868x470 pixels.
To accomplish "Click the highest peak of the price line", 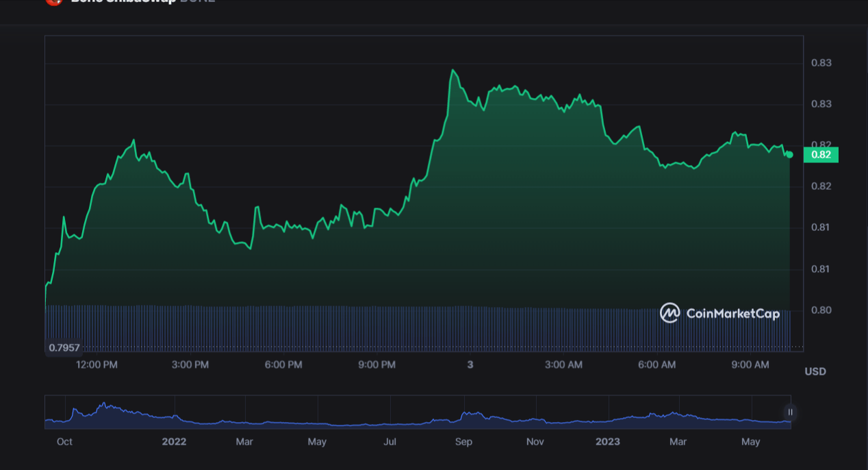I will (x=452, y=70).
